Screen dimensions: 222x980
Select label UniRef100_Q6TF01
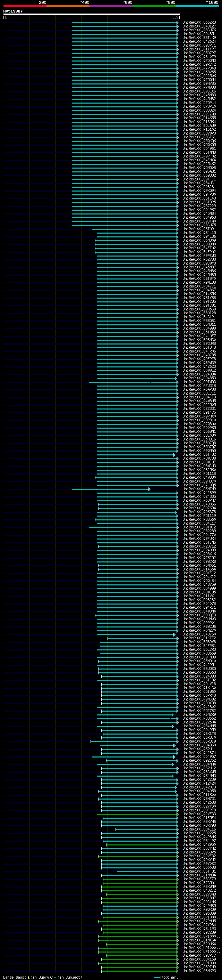pos(199,871)
